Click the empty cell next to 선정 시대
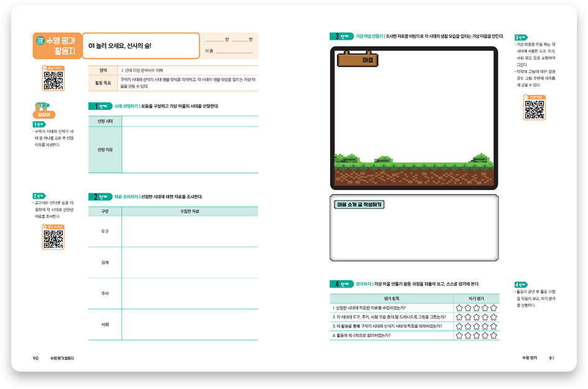Viewport: 588px width, 389px height. coord(190,121)
